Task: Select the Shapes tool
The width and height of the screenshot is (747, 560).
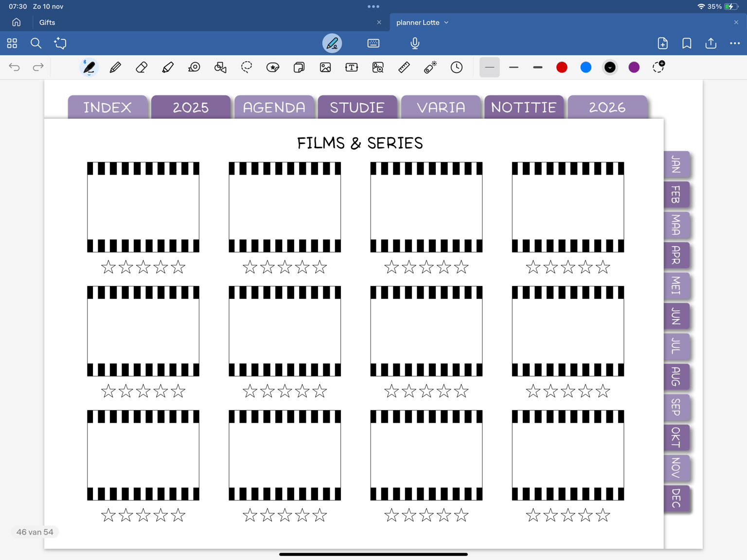Action: (220, 67)
